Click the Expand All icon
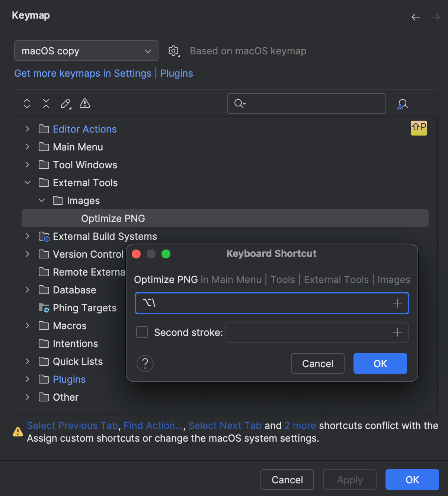 click(27, 104)
